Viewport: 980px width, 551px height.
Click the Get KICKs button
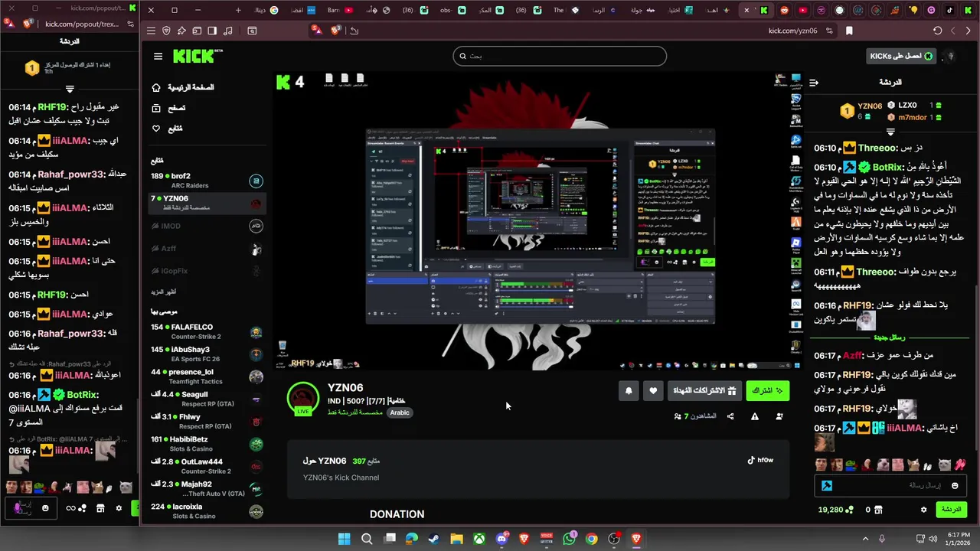pyautogui.click(x=902, y=56)
